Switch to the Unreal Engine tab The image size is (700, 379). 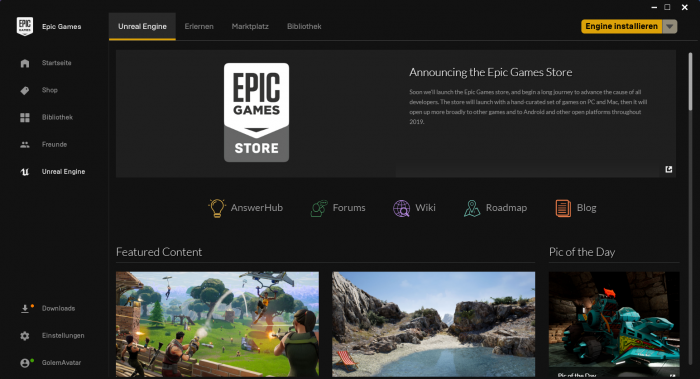click(142, 26)
